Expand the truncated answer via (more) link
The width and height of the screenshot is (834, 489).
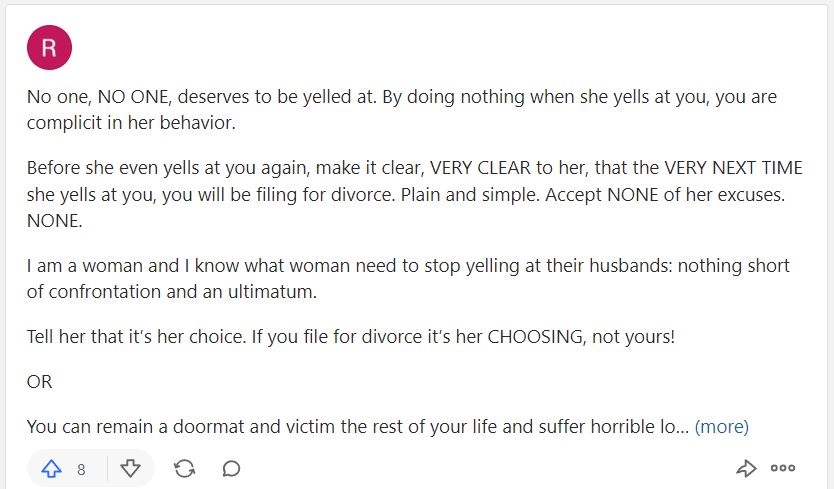click(722, 427)
